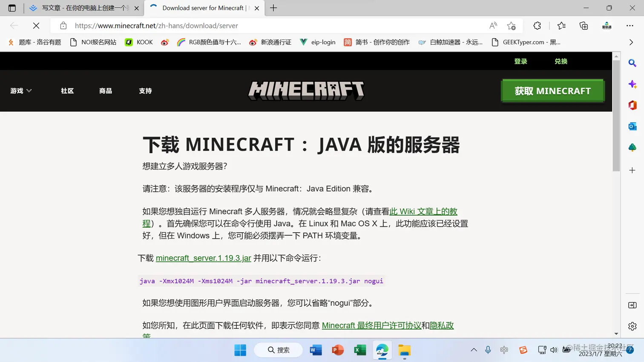The image size is (644, 362).
Task: Toggle the 中 input method indicator
Action: pyautogui.click(x=504, y=350)
